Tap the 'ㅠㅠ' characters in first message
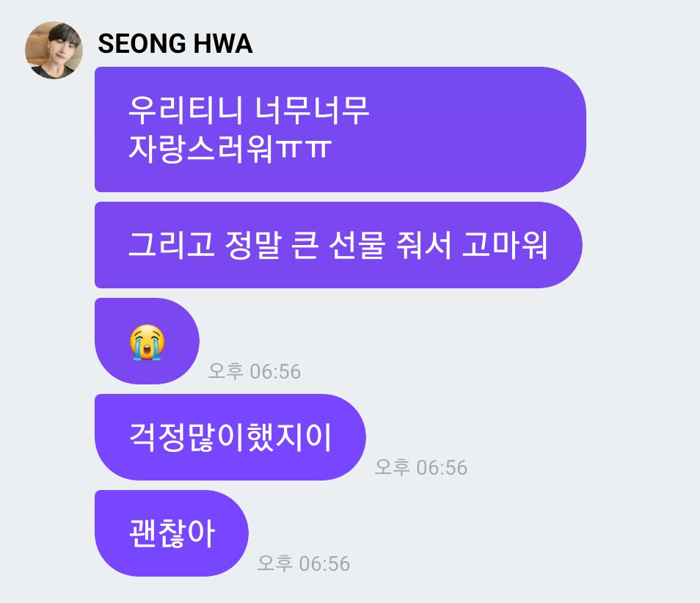 (304, 149)
